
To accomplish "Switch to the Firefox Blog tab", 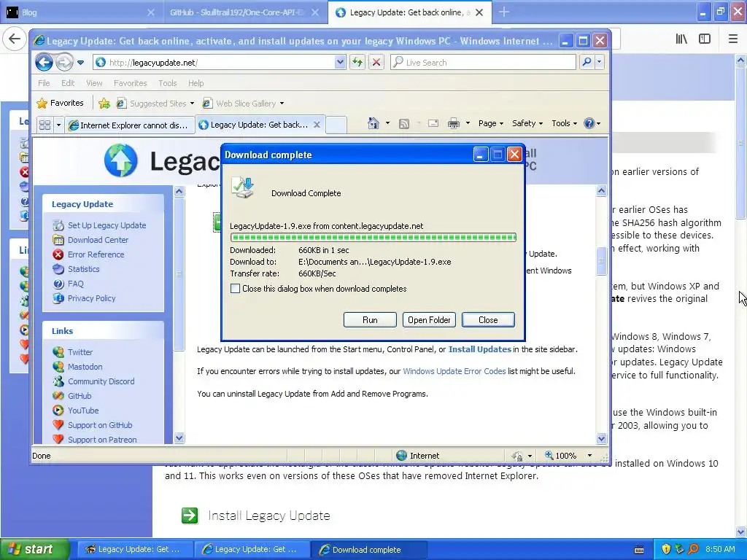I will click(81, 12).
